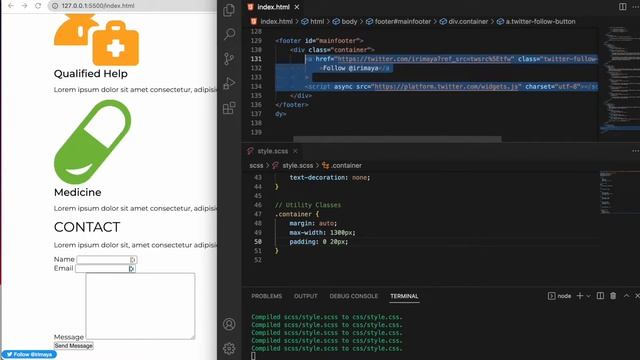The width and height of the screenshot is (640, 360).
Task: Click the Send Message button
Action: tap(74, 346)
